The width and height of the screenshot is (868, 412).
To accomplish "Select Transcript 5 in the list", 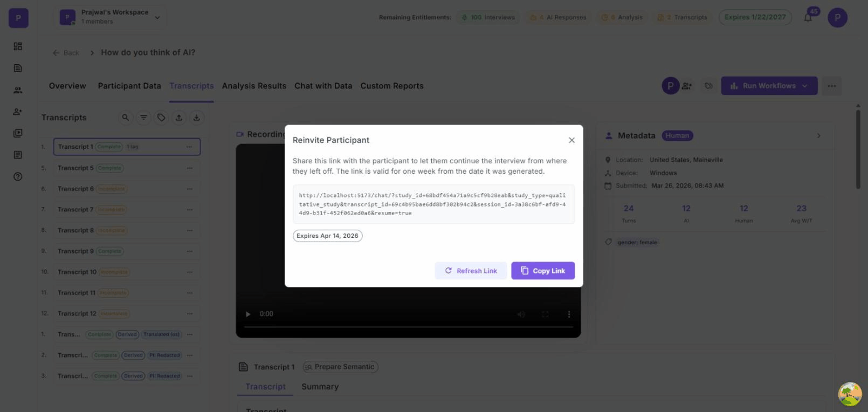I will pyautogui.click(x=127, y=168).
